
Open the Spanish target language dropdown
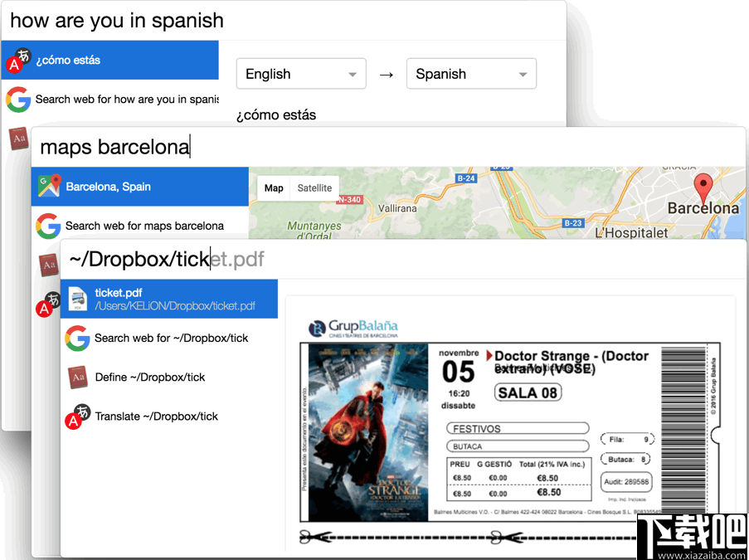coord(471,74)
